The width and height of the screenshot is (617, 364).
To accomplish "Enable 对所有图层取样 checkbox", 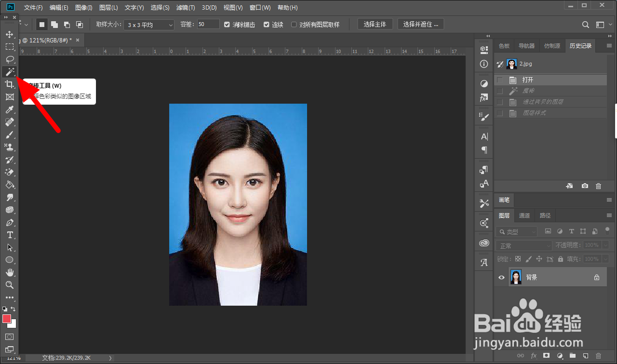I will [x=294, y=25].
